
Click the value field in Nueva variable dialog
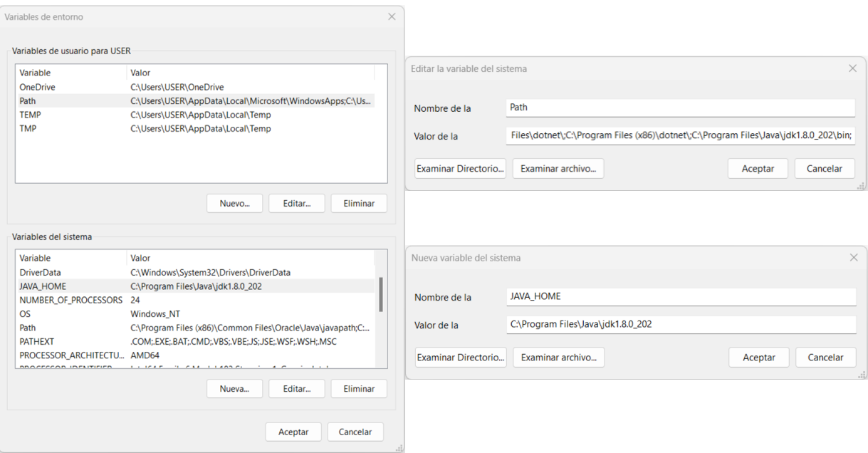coord(681,324)
